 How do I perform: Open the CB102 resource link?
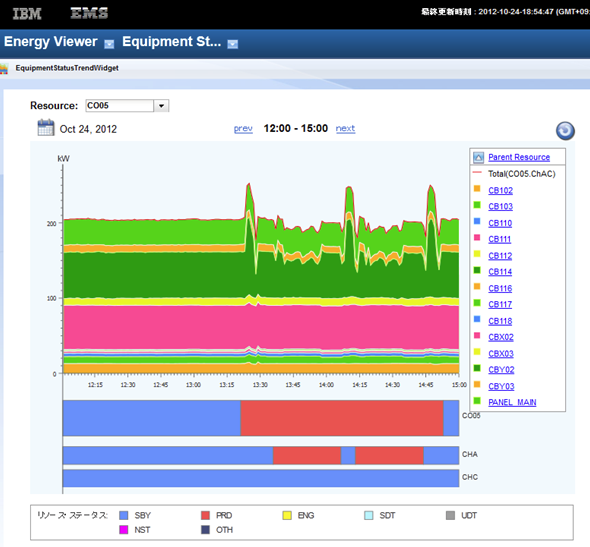(500, 190)
